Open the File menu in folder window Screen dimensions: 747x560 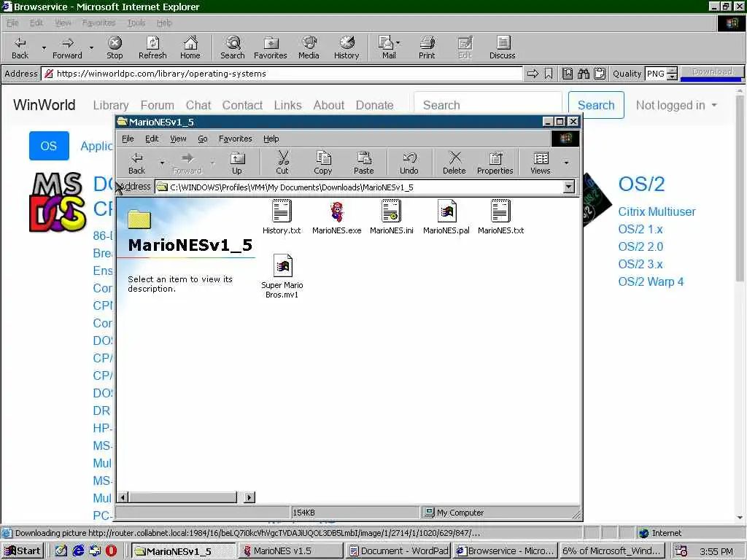pos(128,139)
